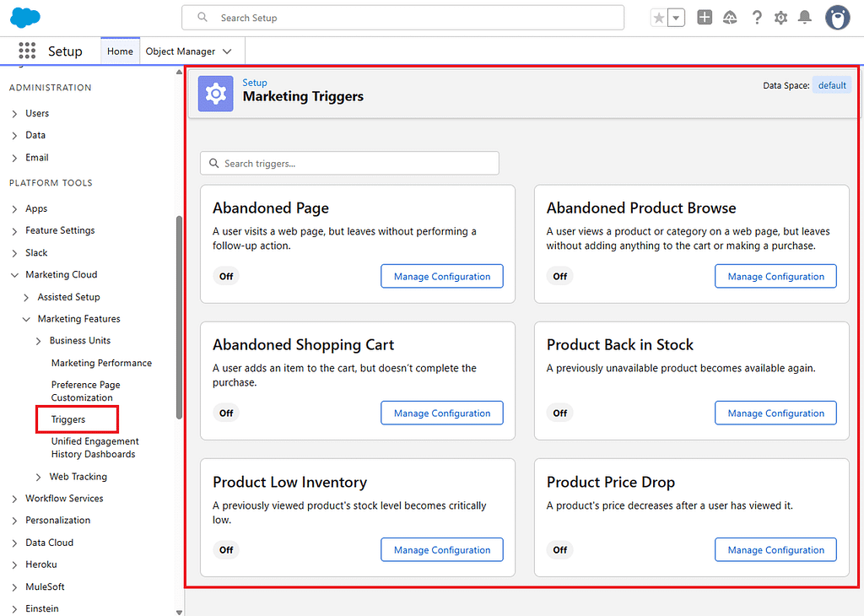Viewport: 864px width, 616px height.
Task: Select Triggers in the sidebar
Action: [68, 419]
